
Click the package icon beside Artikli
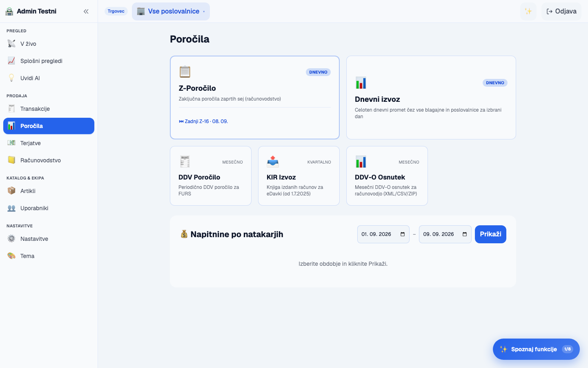[11, 191]
